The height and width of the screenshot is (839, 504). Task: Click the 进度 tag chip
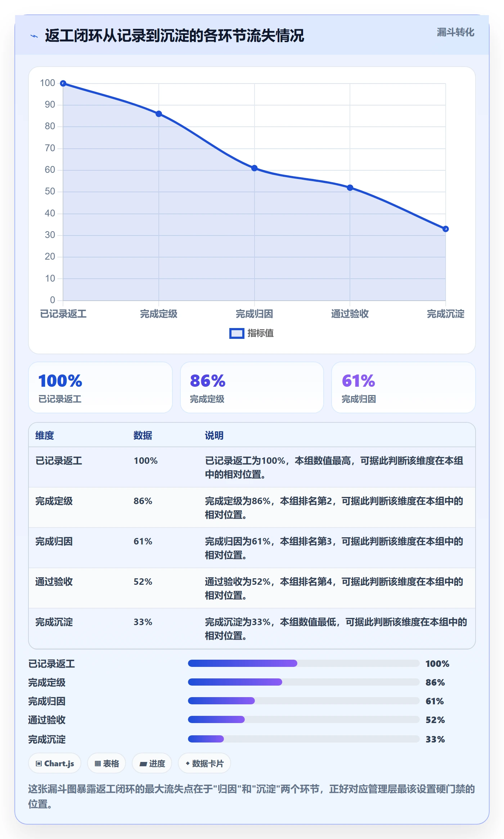[152, 763]
